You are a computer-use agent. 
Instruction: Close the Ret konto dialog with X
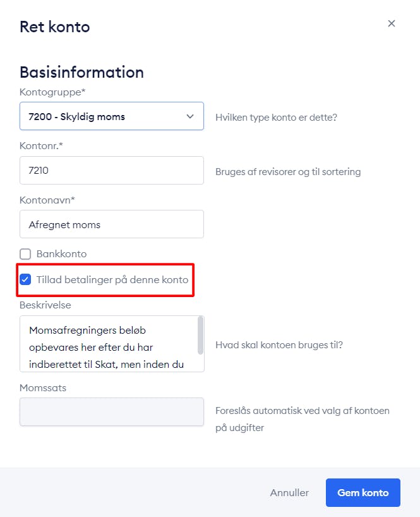point(392,23)
